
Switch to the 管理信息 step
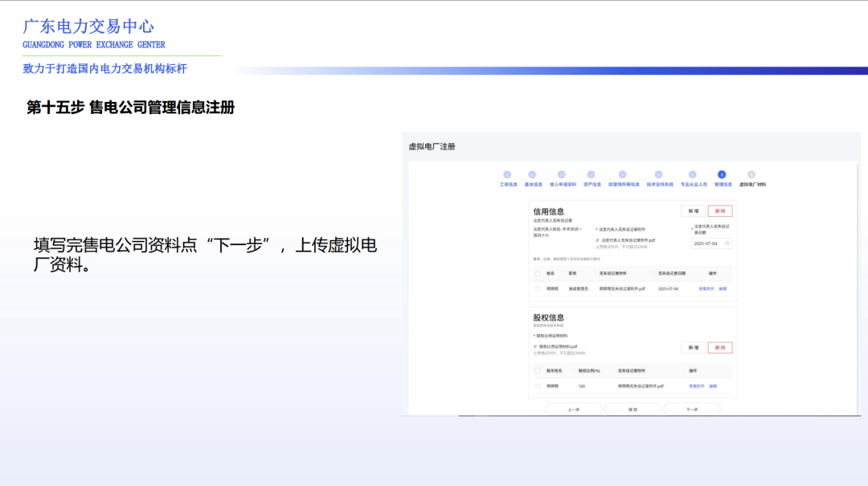click(721, 174)
